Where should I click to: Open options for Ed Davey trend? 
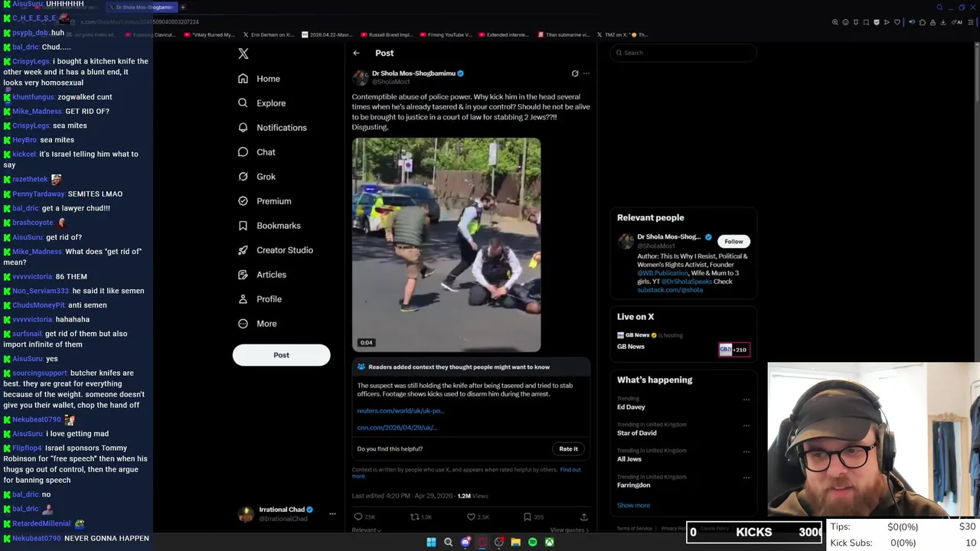(746, 399)
